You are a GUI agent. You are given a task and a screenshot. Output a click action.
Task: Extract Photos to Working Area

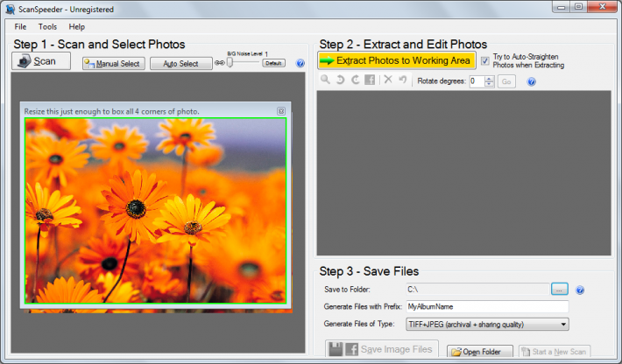coord(397,60)
